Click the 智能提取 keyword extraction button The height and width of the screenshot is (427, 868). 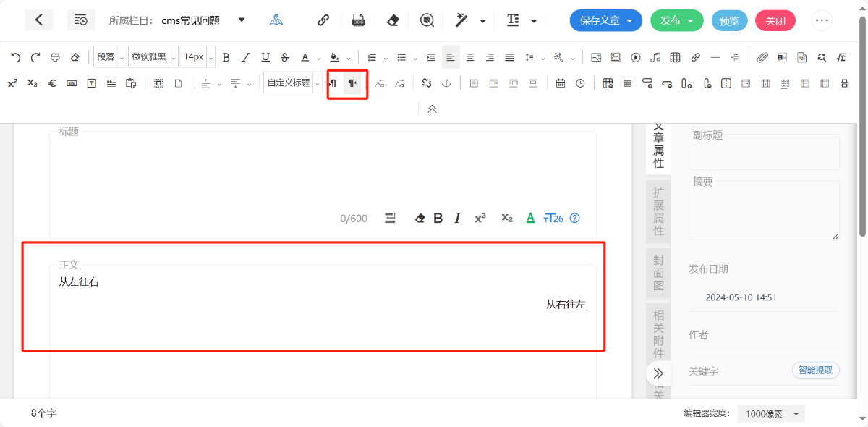click(x=815, y=371)
